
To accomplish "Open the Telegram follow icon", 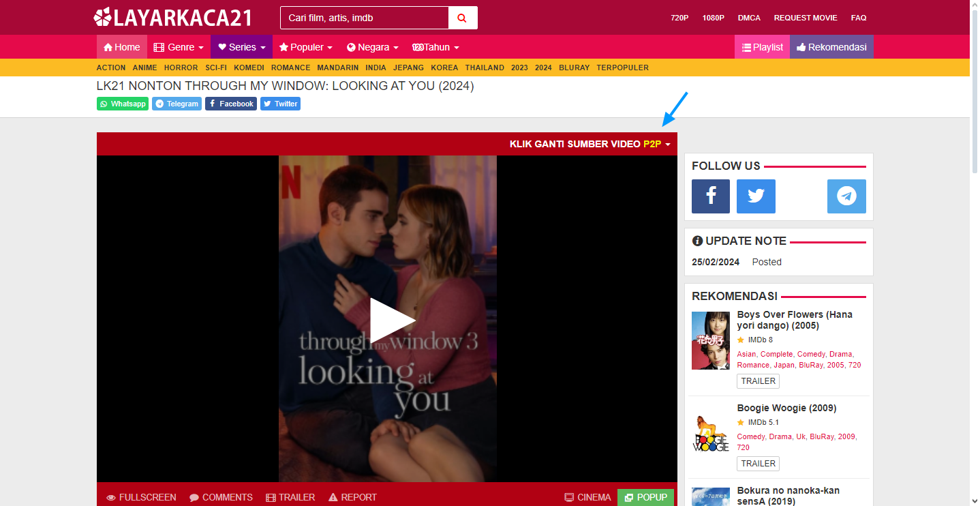I will (846, 196).
